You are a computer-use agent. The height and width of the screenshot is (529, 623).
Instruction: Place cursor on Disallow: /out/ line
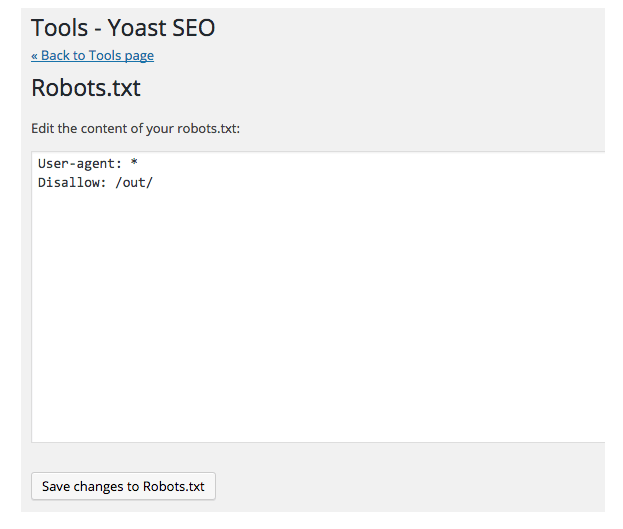coord(95,182)
